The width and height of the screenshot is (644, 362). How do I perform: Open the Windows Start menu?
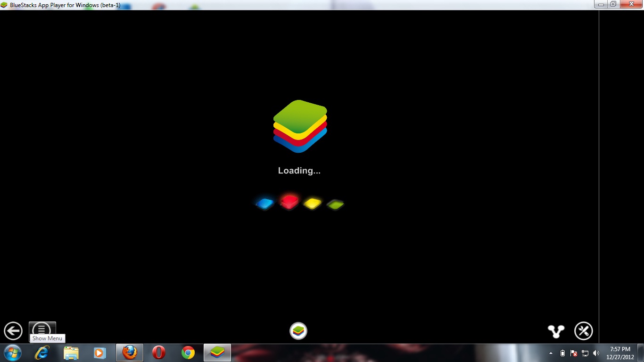click(x=13, y=353)
